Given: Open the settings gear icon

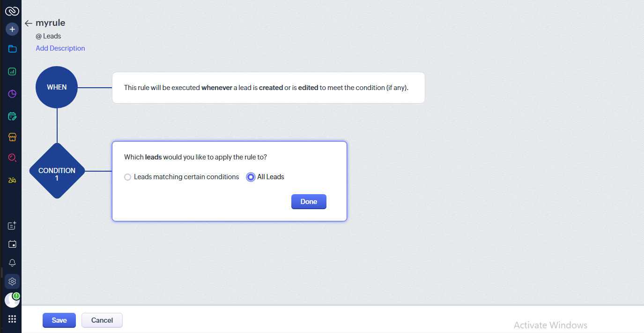Looking at the screenshot, I should 12,281.
